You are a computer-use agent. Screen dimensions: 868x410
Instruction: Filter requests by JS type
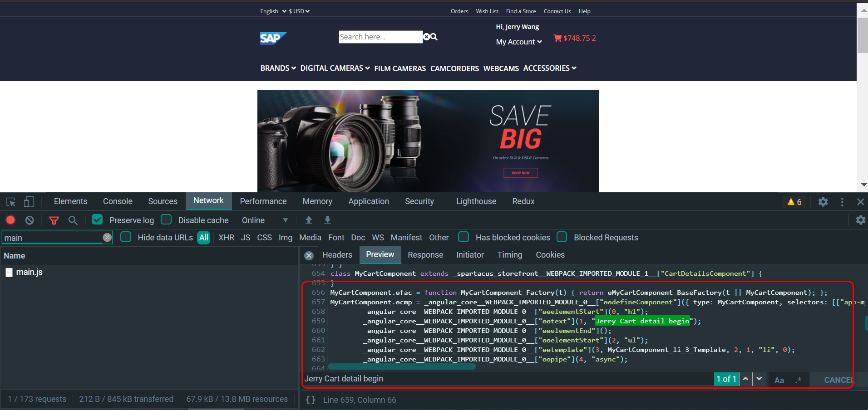pos(246,238)
